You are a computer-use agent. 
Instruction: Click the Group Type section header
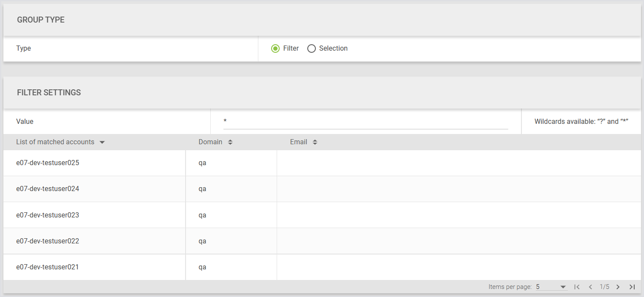point(41,20)
